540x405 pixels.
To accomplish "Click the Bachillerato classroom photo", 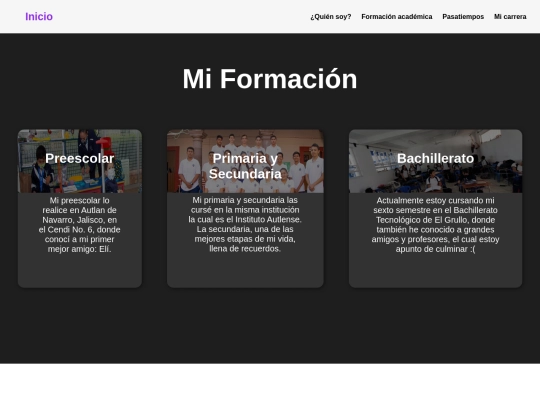I will tap(435, 161).
